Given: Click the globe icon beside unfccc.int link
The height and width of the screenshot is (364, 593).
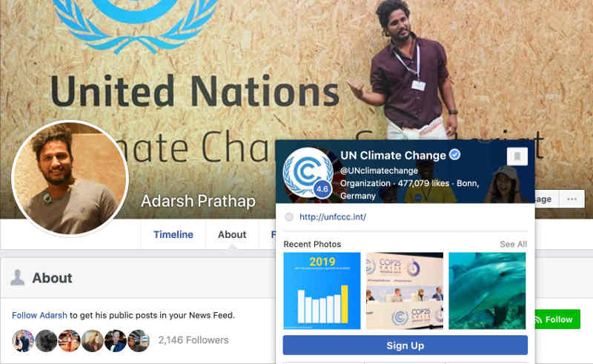Looking at the screenshot, I should point(289,216).
